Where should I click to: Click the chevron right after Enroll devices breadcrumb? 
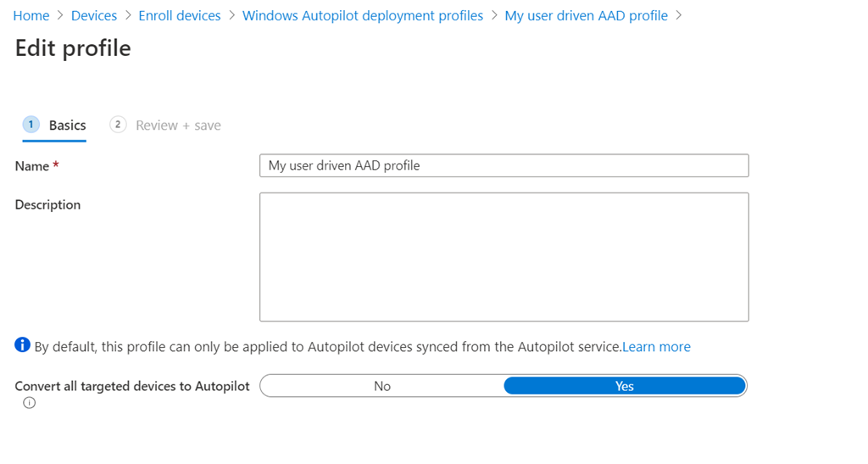[x=231, y=15]
